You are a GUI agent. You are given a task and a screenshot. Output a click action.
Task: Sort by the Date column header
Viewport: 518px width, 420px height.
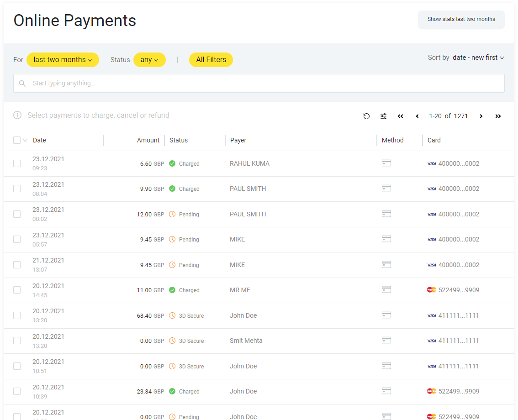pos(39,140)
